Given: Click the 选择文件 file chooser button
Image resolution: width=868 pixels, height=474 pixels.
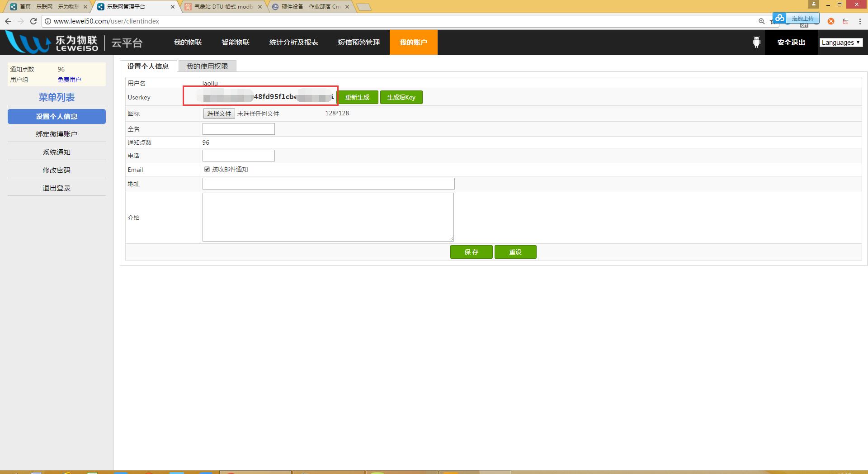Looking at the screenshot, I should tap(219, 114).
